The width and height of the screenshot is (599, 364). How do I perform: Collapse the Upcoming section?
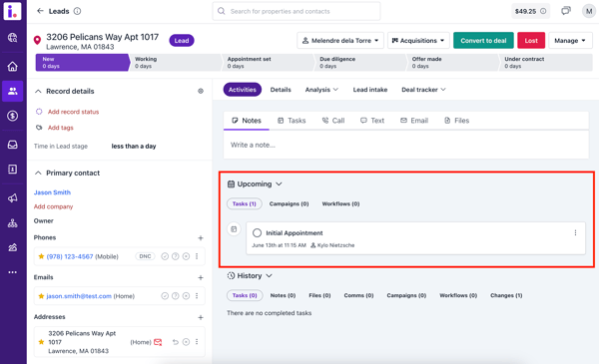[x=279, y=183]
